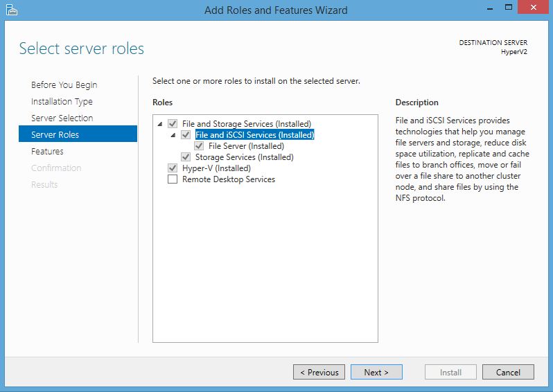The image size is (553, 392).
Task: Open the Features step
Action: pyautogui.click(x=47, y=151)
